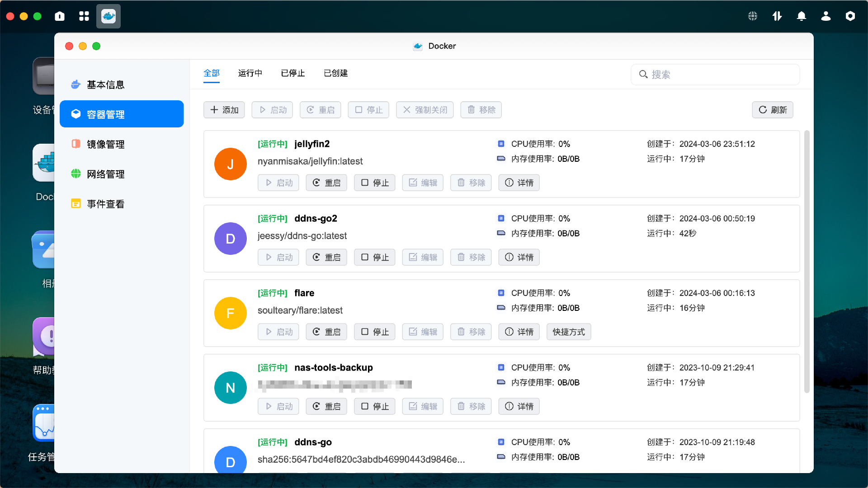Click the Docker icon in the taskbar

click(108, 16)
